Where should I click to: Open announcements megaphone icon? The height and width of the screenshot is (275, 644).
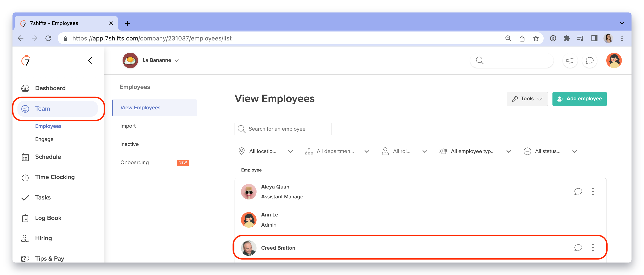570,60
